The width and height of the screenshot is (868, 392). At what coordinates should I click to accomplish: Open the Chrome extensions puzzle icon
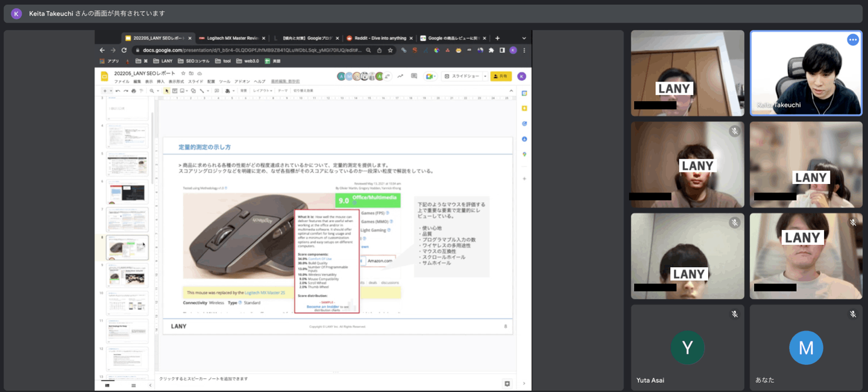pos(491,50)
